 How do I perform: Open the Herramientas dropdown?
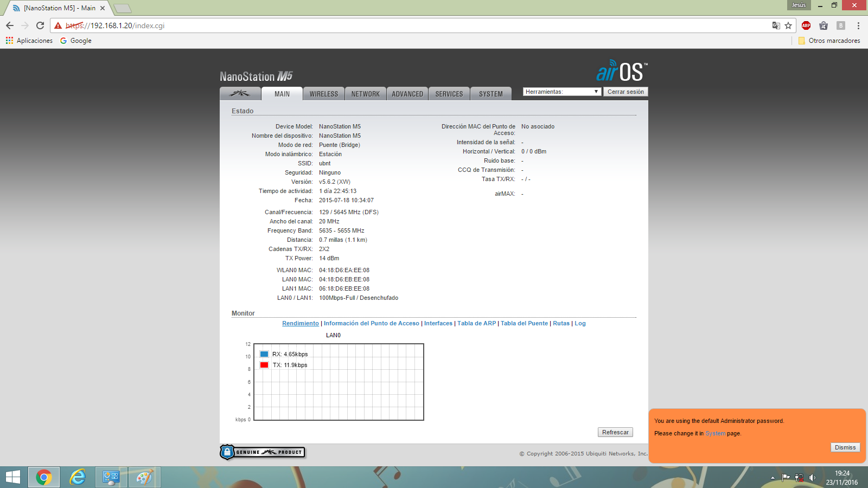point(562,92)
